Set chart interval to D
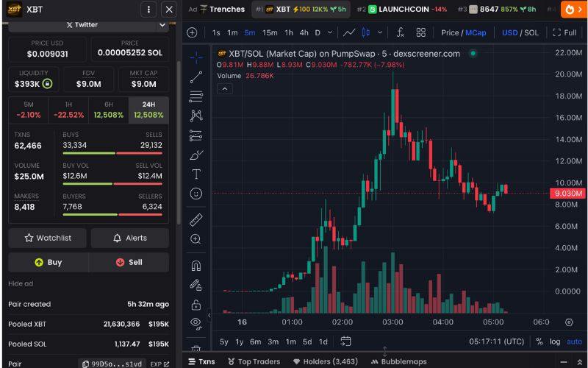 (x=318, y=32)
